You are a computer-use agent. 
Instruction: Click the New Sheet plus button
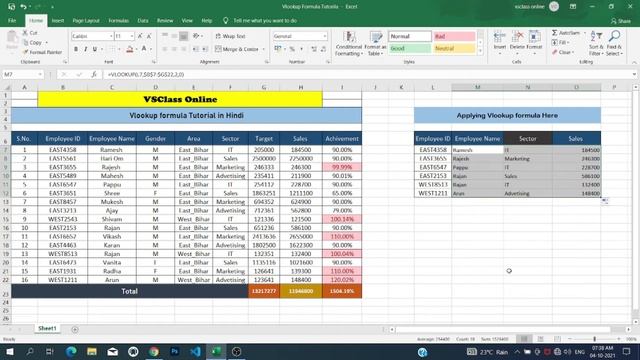(x=75, y=329)
